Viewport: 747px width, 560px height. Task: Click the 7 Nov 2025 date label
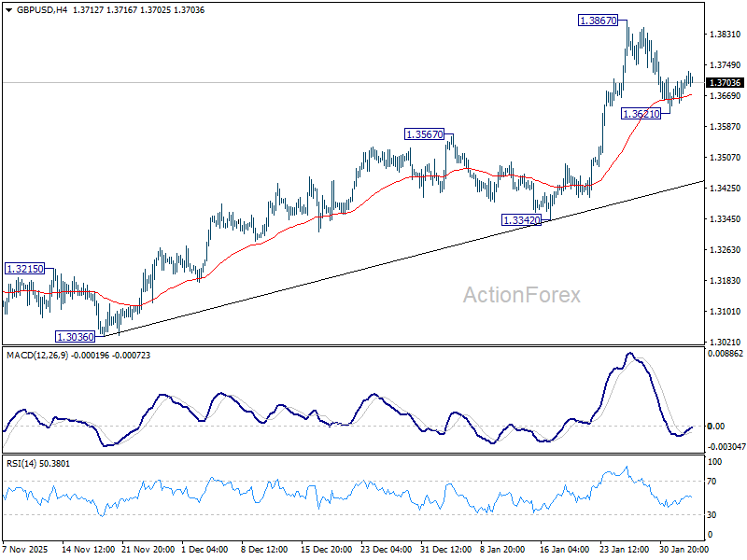tap(25, 549)
